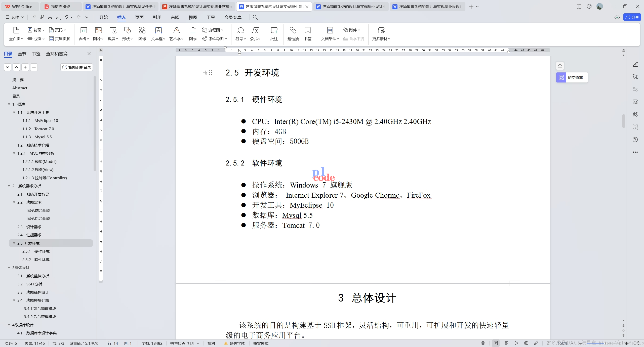The image size is (644, 347).
Task: Undo the last action
Action: (x=66, y=17)
